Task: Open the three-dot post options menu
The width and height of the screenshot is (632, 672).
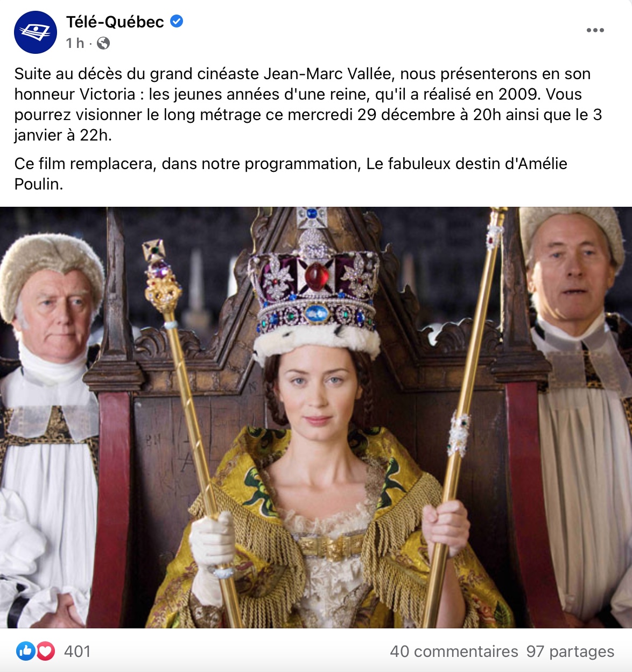Action: 595,30
